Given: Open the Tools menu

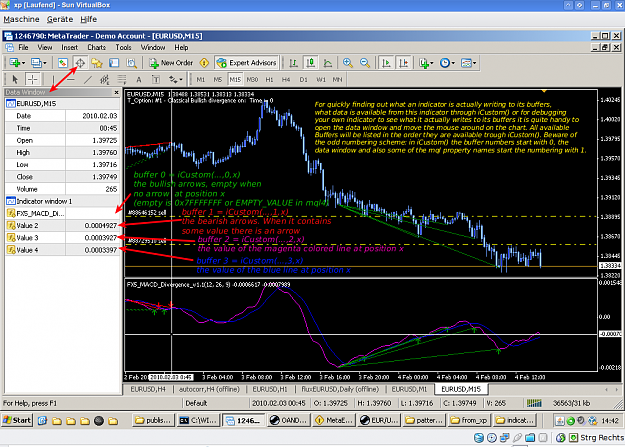Looking at the screenshot, I should [123, 47].
